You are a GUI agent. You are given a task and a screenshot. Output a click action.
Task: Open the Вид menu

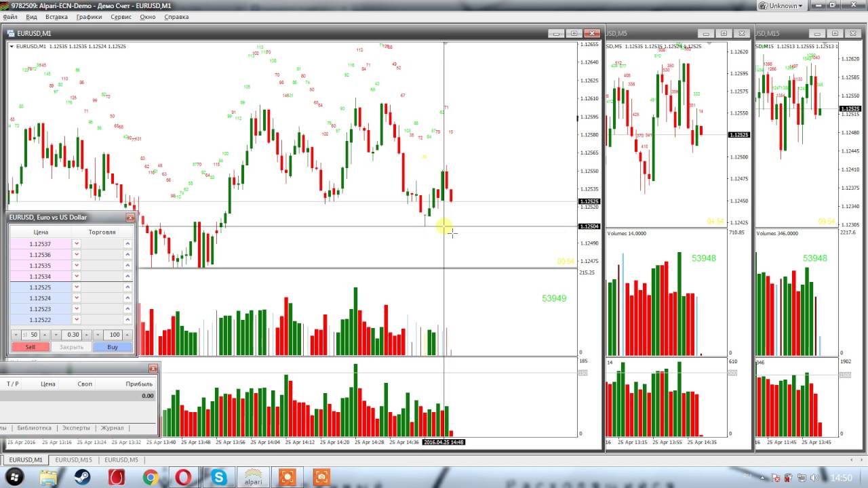(x=31, y=17)
